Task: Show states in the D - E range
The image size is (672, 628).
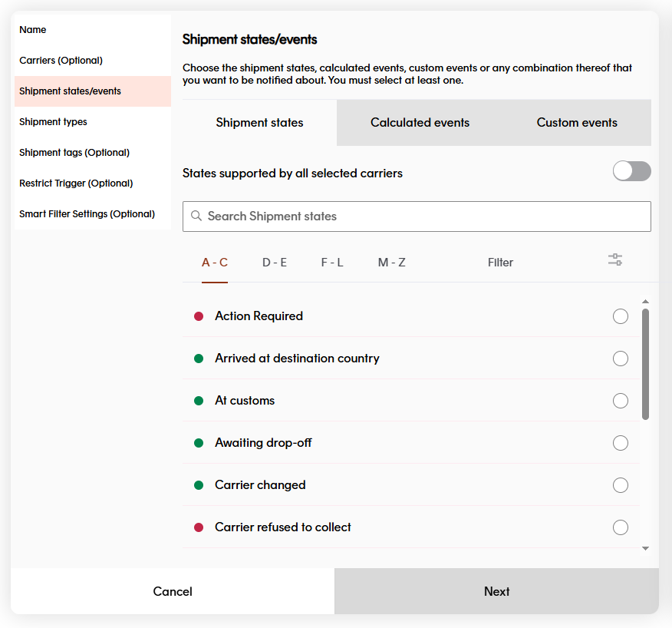Action: [x=275, y=263]
